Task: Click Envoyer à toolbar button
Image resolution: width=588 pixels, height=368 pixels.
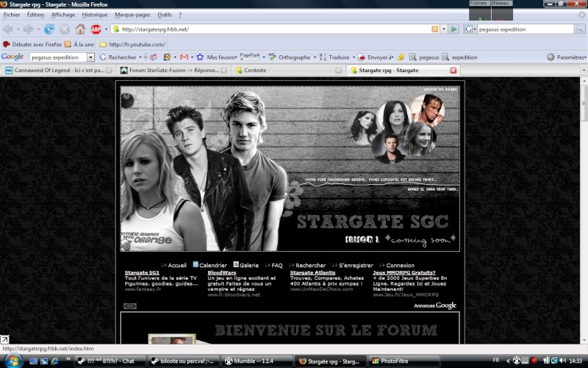Action: point(376,57)
